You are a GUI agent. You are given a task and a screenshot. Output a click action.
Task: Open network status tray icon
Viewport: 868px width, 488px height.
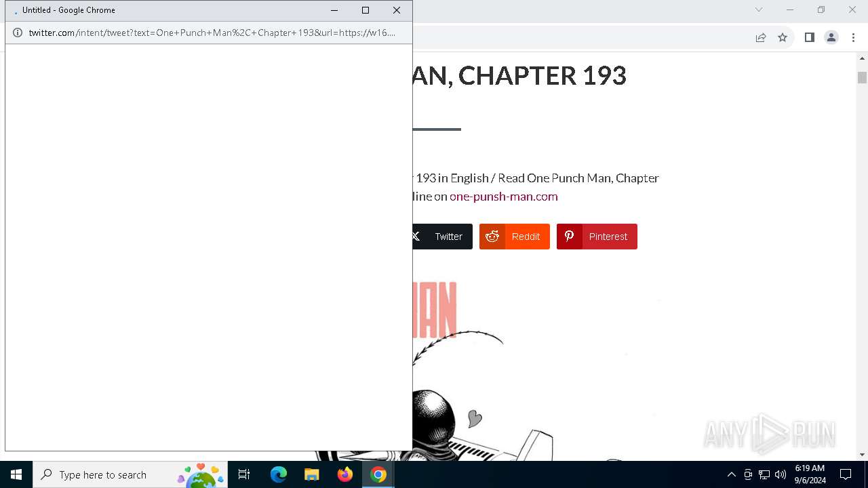[764, 474]
